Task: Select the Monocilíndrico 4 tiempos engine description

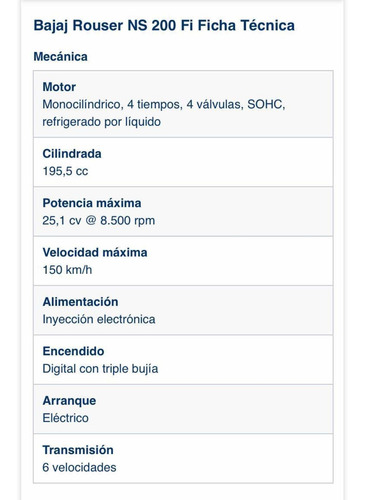Action: click(164, 113)
